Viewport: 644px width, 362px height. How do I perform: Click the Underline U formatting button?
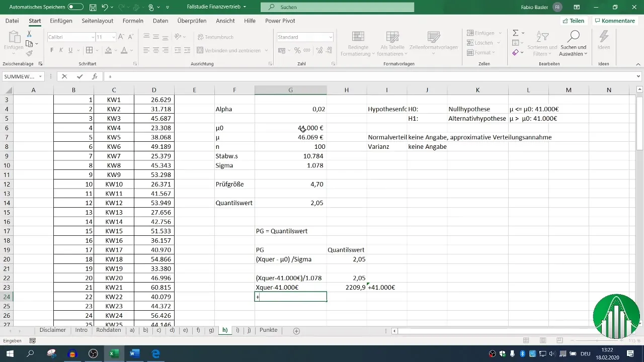pos(70,50)
